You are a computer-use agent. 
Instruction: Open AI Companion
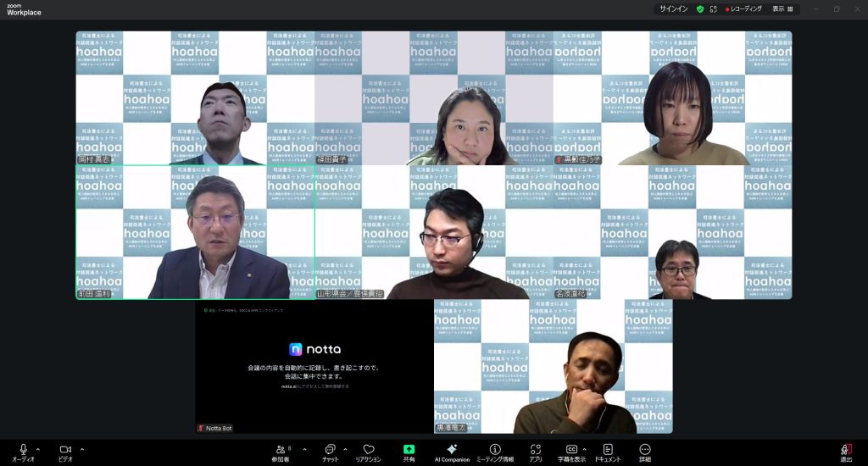point(452,451)
